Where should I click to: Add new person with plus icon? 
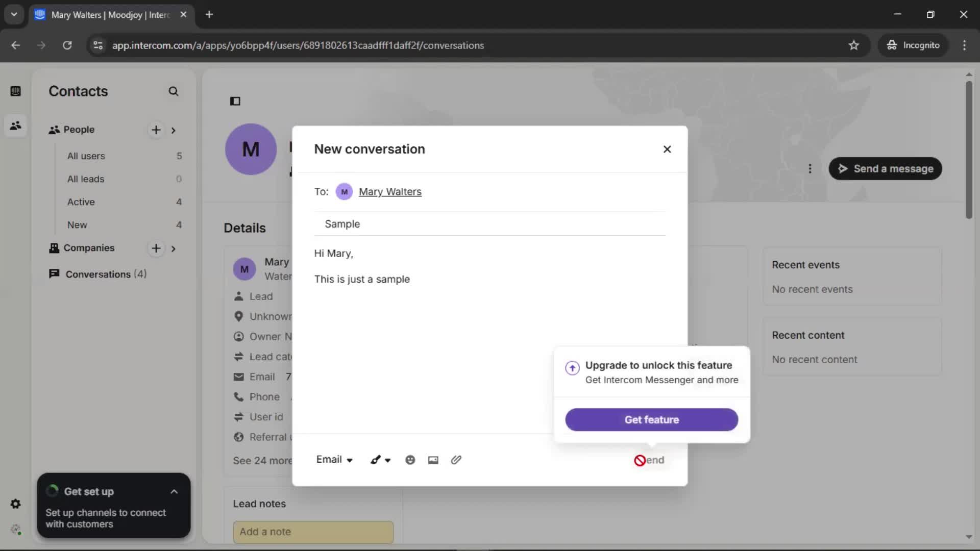pyautogui.click(x=156, y=130)
